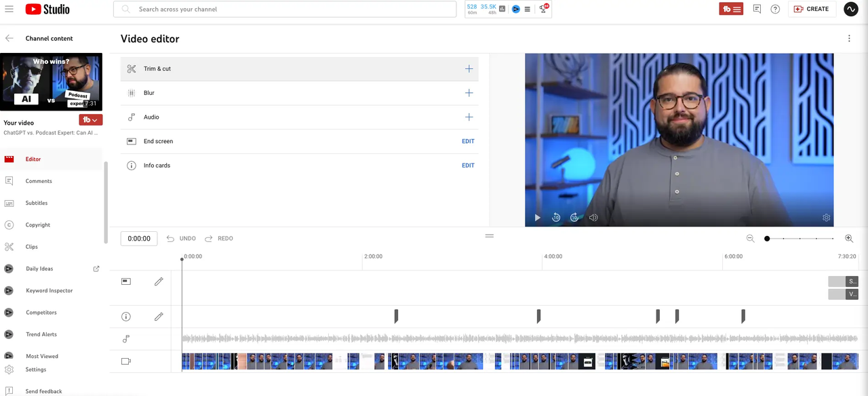Edit end screen track with pencil icon
Viewport: 868px width, 396px height.
[x=159, y=281]
